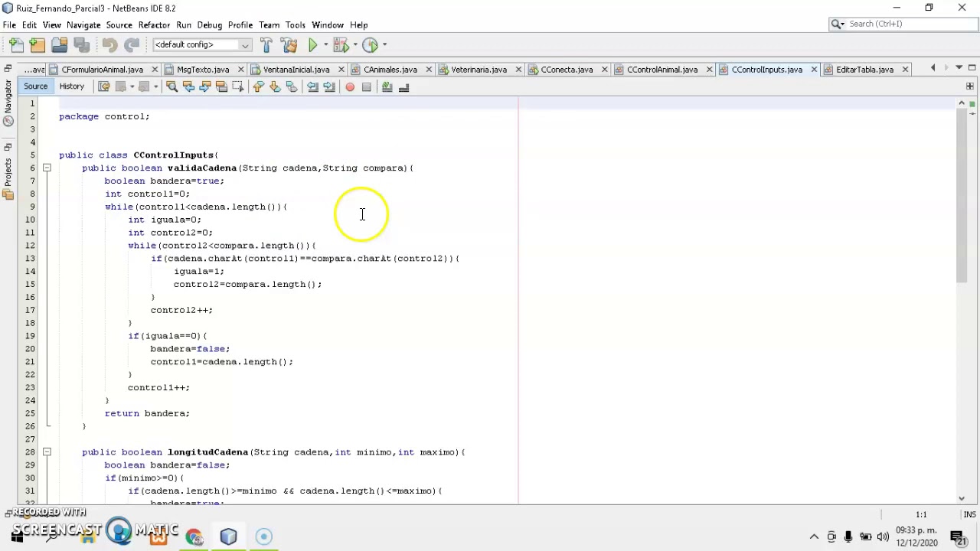
Task: Click the taskbar clock showing 09:33 p. m.
Action: [916, 536]
